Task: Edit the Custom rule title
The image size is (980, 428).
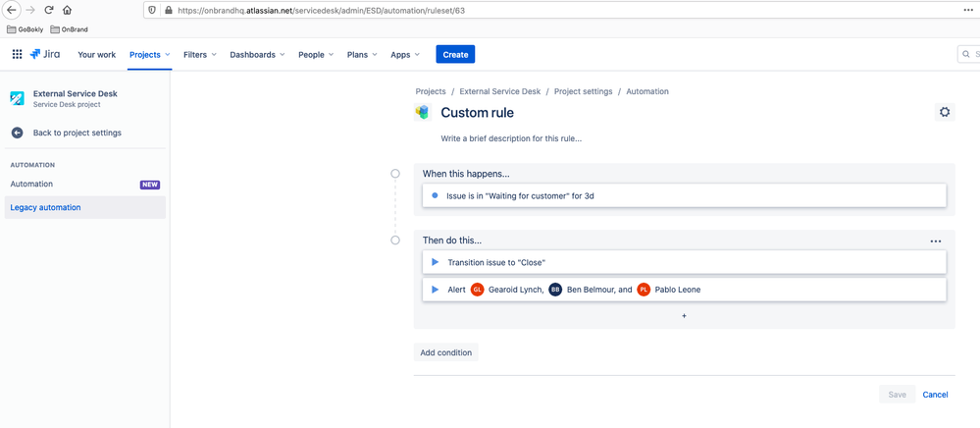Action: (478, 113)
